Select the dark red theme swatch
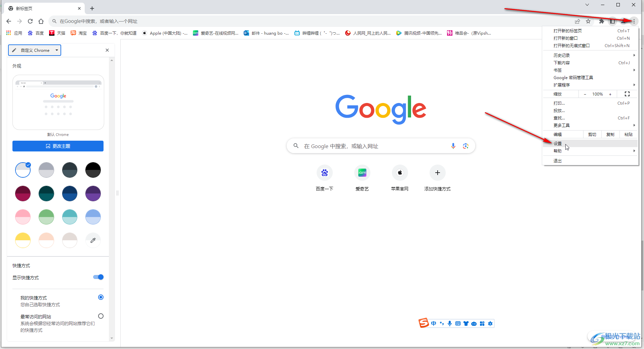Screen dimensions: 644x349 tap(23, 194)
